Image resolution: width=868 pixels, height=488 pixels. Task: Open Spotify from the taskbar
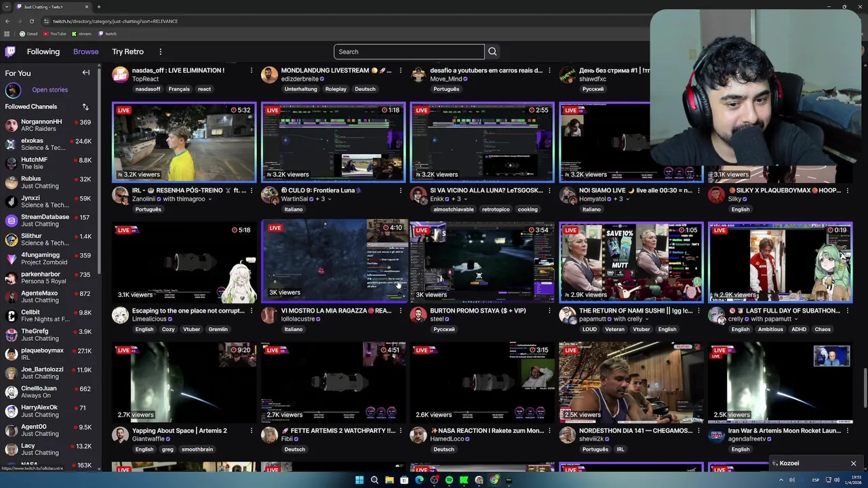449,480
